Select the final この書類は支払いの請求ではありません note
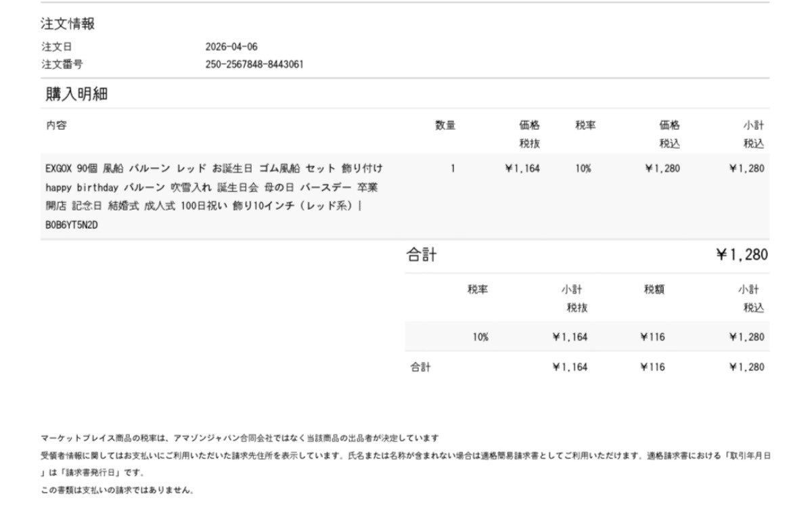Screen dimensions: 812x519 point(118,490)
